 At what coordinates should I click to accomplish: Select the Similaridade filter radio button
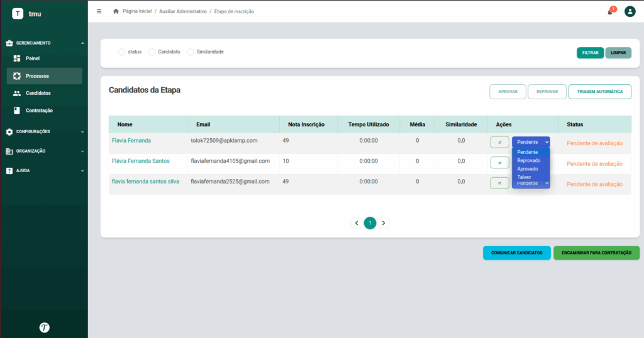pos(191,52)
